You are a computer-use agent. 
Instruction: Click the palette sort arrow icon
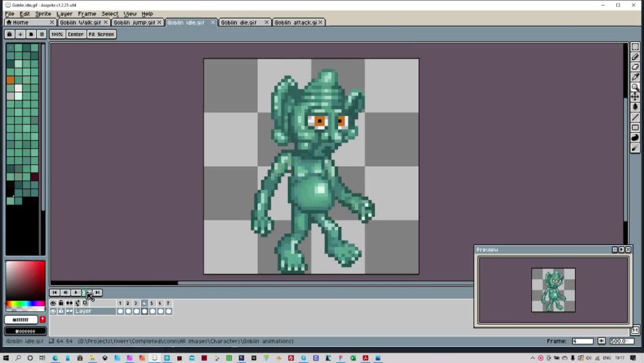(x=20, y=34)
